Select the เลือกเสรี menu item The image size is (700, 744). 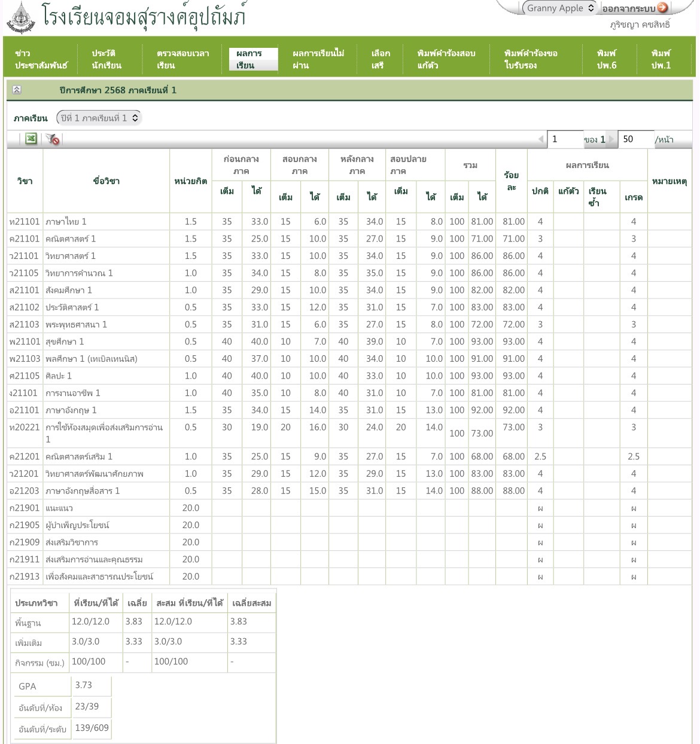(380, 59)
